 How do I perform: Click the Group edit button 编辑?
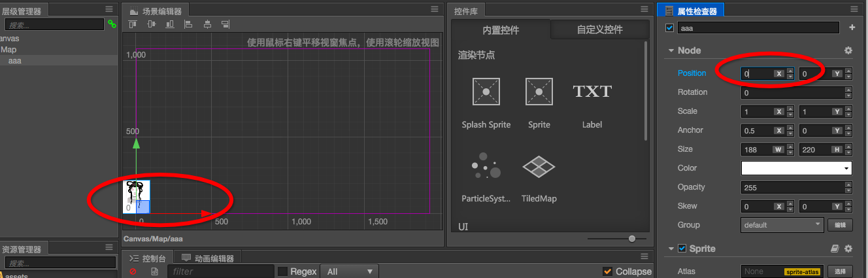click(x=841, y=225)
